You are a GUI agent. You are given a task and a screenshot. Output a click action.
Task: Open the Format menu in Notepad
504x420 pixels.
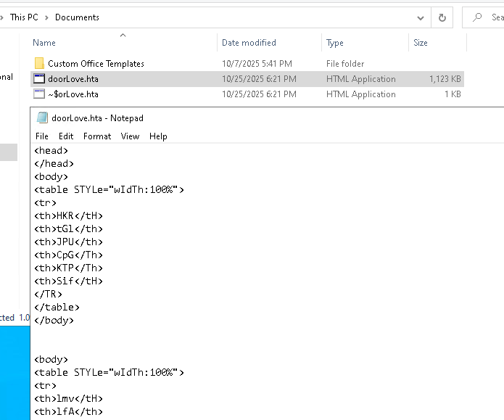[x=97, y=136]
